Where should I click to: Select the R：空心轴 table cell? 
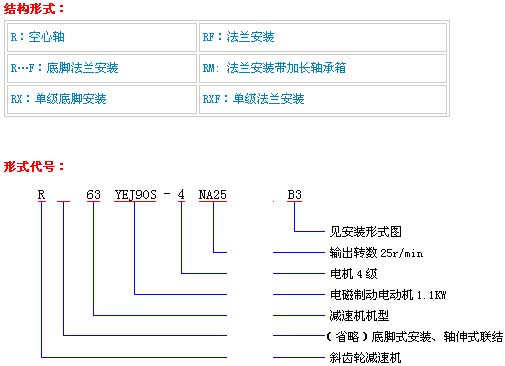pyautogui.click(x=102, y=37)
